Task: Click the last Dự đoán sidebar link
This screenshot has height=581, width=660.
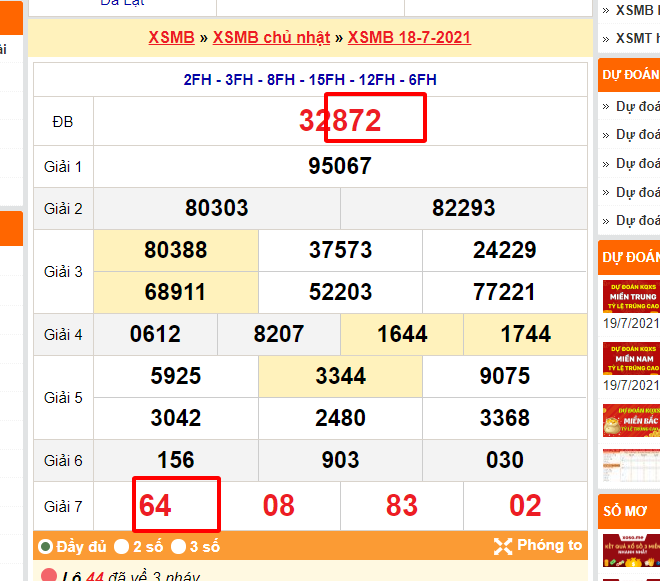Action: click(636, 220)
